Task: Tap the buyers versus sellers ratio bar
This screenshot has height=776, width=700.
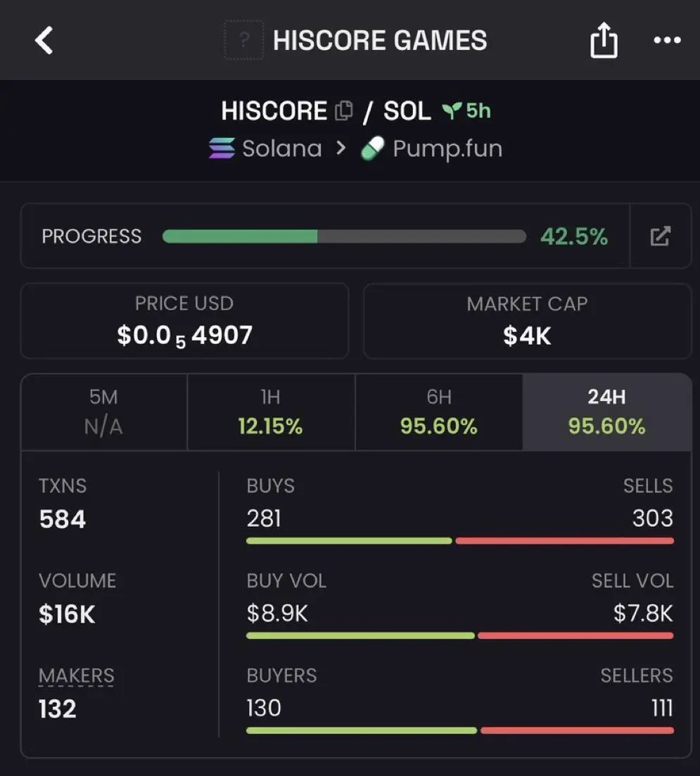Action: [460, 730]
